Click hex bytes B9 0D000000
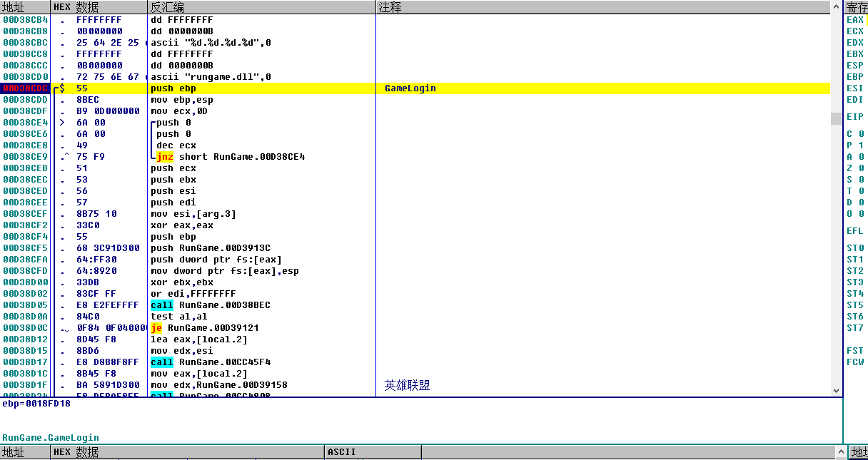868x460 pixels. click(x=107, y=111)
